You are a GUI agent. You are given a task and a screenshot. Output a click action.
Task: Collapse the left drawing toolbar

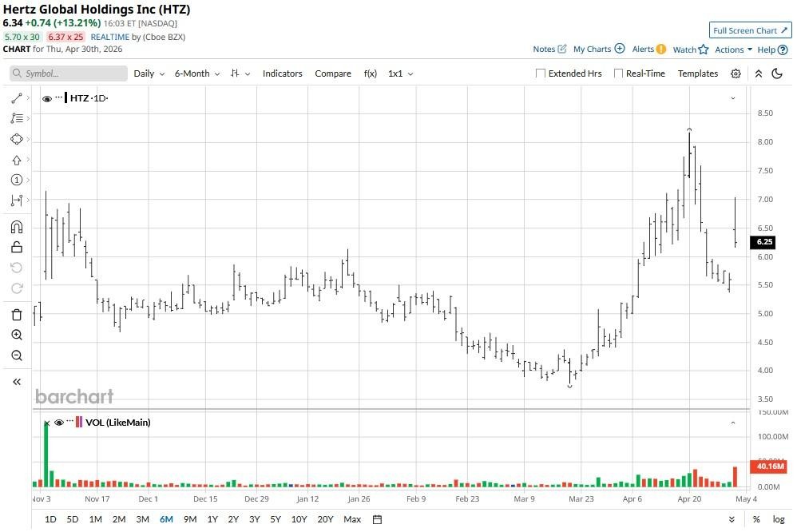[16, 382]
